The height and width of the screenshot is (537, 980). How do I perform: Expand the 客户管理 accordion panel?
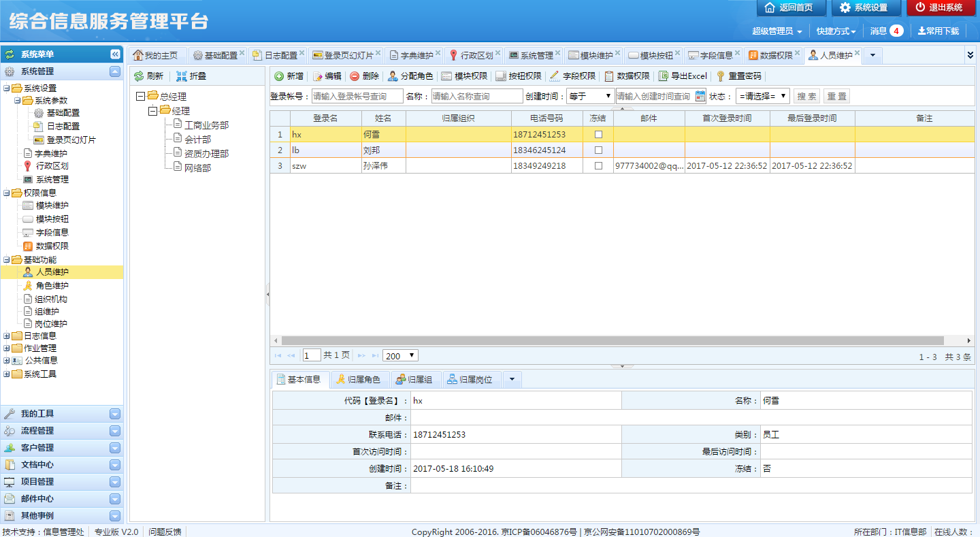(115, 448)
